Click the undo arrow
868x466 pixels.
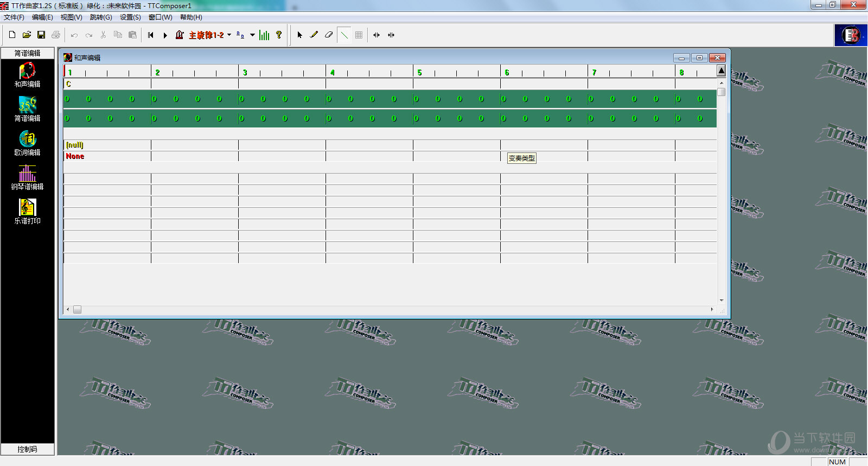pos(74,35)
